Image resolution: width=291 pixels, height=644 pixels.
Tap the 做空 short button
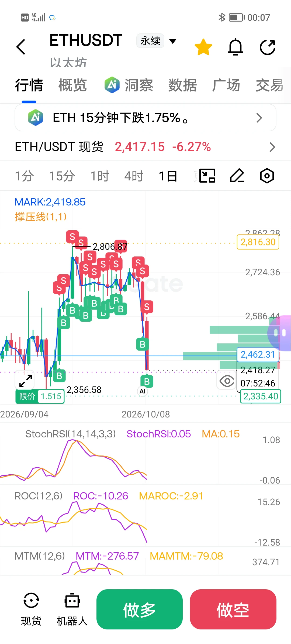point(233,609)
